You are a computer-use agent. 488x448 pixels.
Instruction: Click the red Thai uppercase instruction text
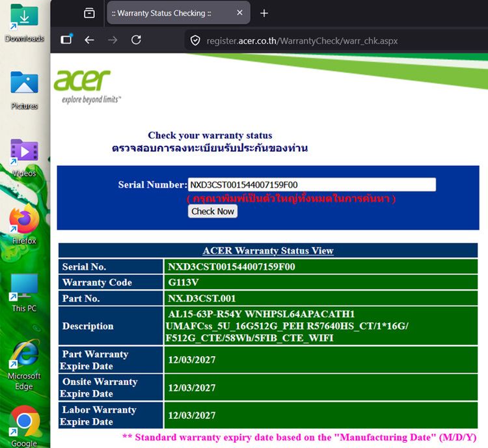(291, 199)
